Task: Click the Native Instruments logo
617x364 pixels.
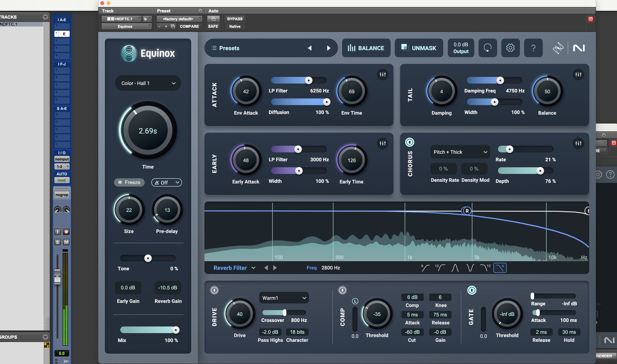Action: coord(579,48)
